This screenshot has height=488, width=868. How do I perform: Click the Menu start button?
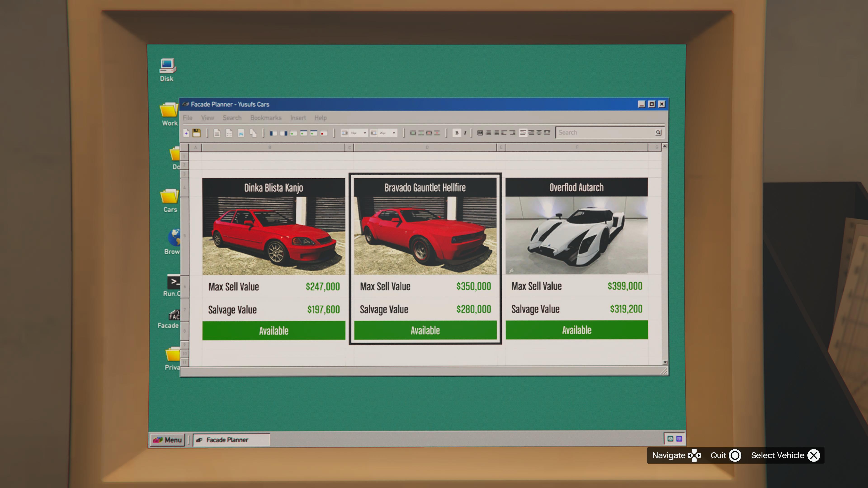click(167, 440)
